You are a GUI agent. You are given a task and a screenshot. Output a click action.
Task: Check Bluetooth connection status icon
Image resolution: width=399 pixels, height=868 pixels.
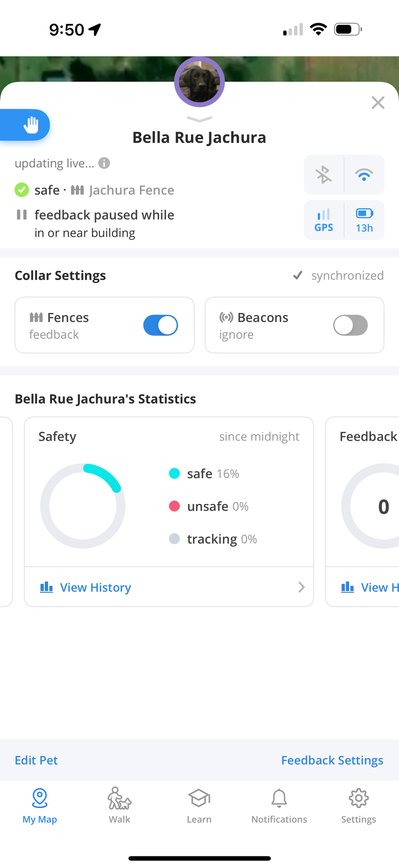click(324, 175)
